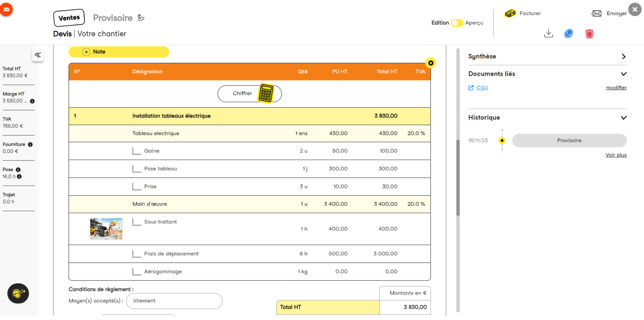Click the edit icon beside Provisoire

tap(141, 18)
